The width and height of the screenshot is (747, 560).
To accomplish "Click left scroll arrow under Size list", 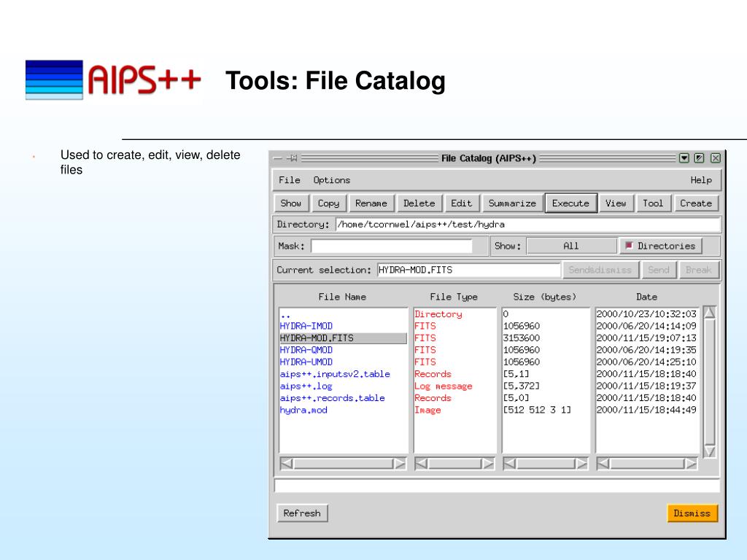I will [x=510, y=463].
